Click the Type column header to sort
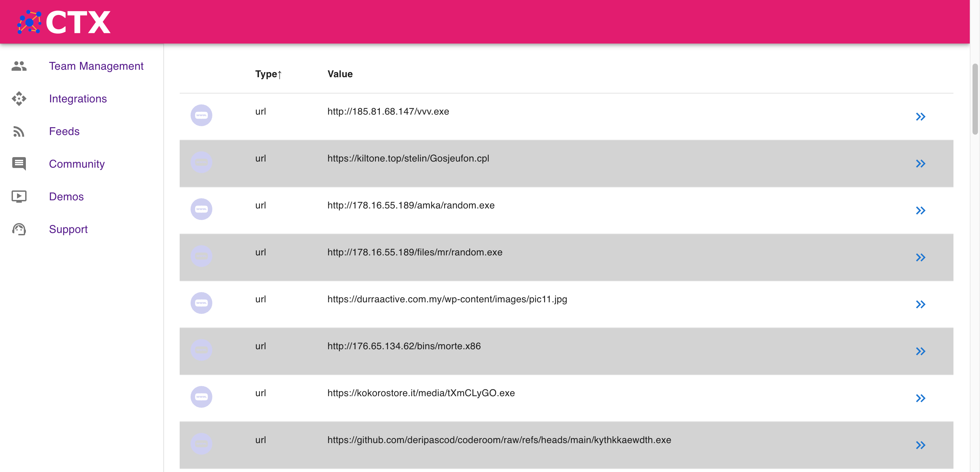This screenshot has height=472, width=980. click(268, 74)
